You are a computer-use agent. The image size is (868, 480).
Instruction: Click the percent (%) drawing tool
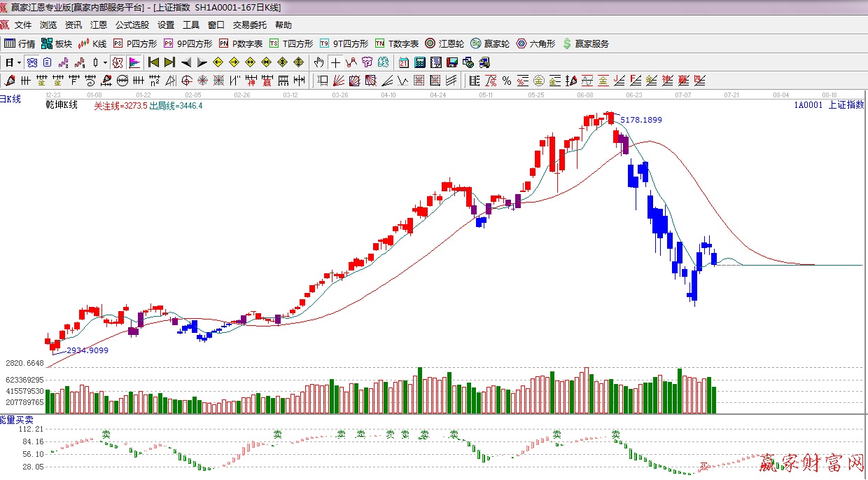tap(506, 80)
